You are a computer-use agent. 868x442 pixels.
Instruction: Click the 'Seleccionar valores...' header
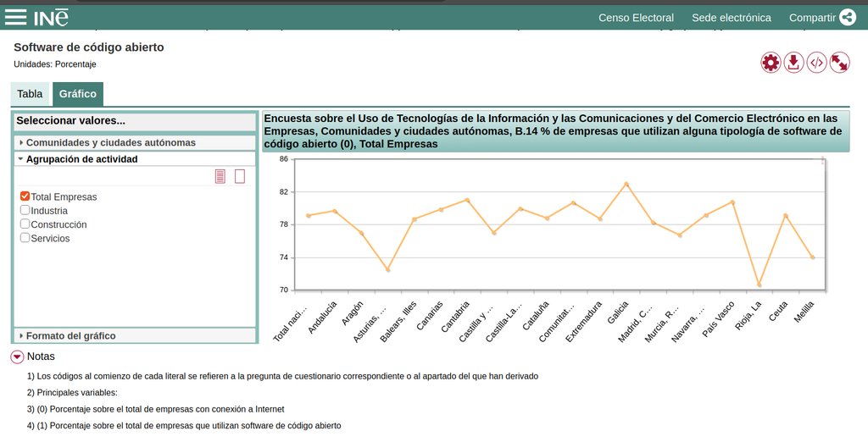(x=135, y=121)
